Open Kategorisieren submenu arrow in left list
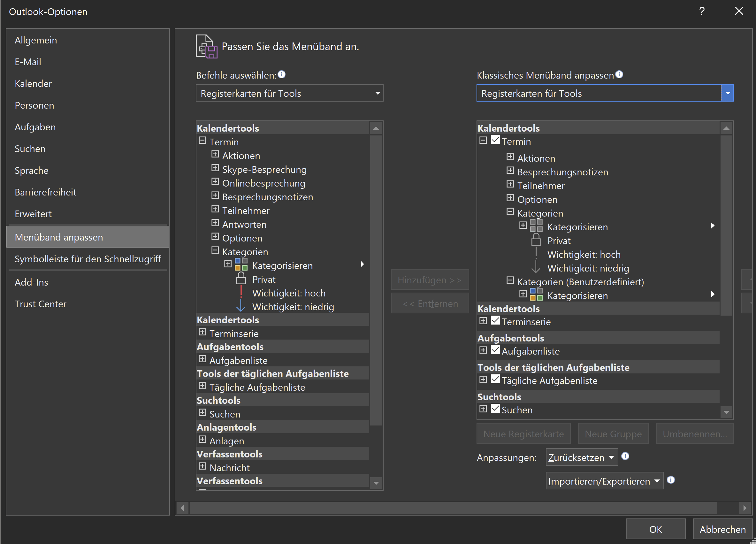 (x=362, y=264)
